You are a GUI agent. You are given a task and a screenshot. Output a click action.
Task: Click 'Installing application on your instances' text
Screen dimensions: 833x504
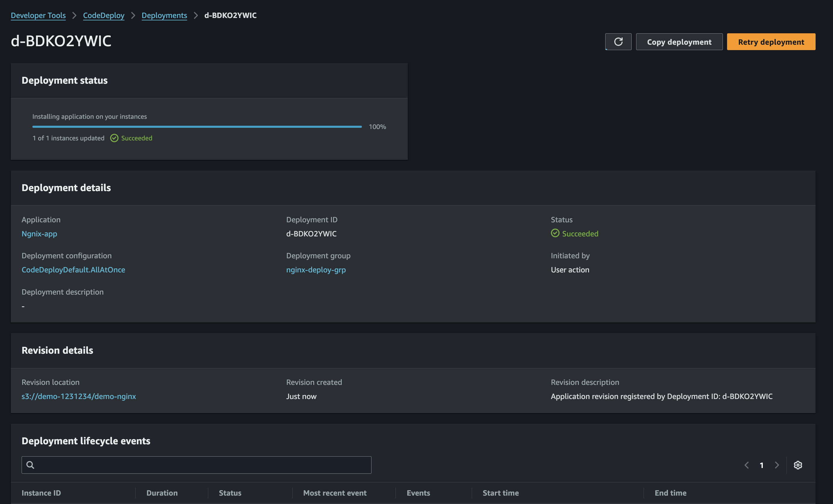point(90,116)
